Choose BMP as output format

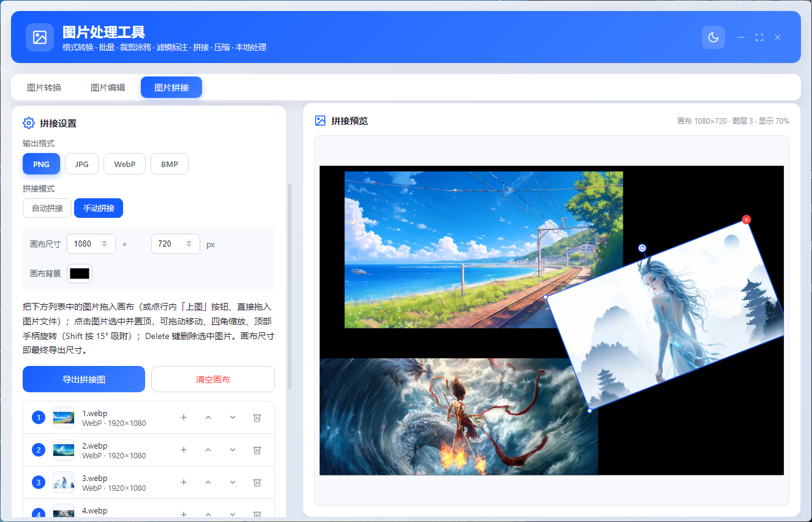(x=170, y=164)
